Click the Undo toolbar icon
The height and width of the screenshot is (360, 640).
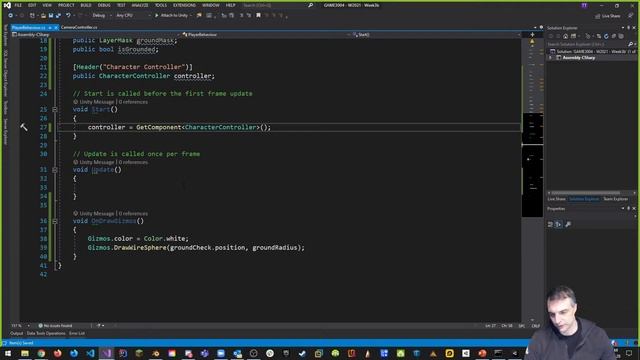[x=68, y=16]
